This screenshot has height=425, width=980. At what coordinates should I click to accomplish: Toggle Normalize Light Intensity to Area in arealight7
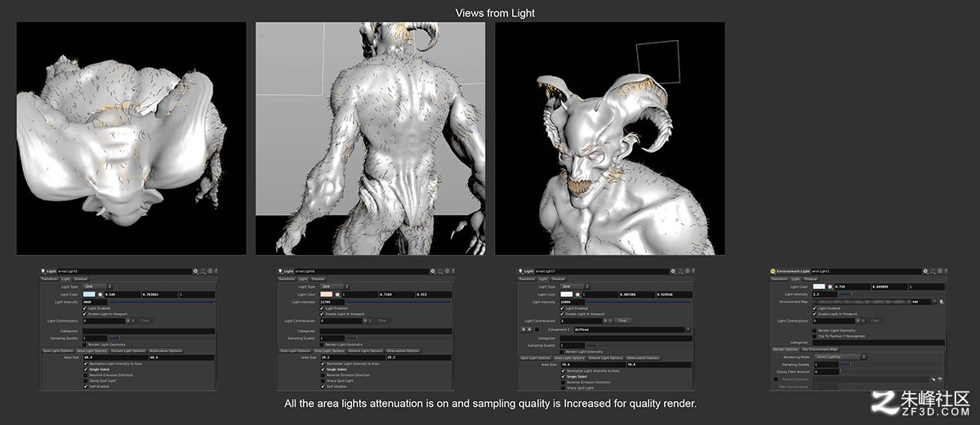point(563,371)
